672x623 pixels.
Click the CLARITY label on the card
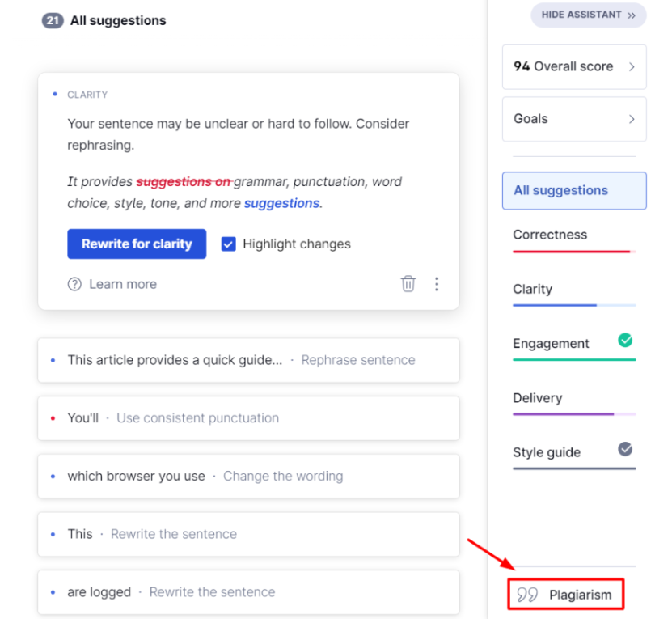pos(87,95)
